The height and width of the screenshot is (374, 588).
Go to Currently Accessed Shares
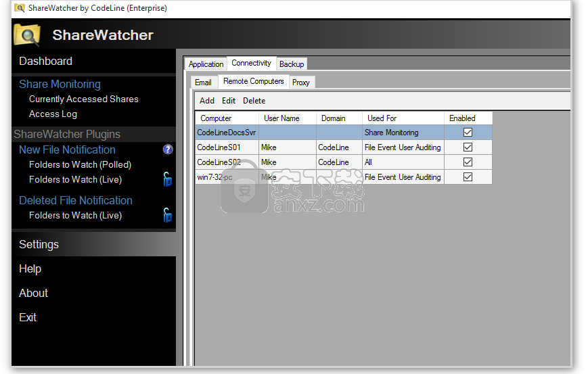(x=84, y=99)
